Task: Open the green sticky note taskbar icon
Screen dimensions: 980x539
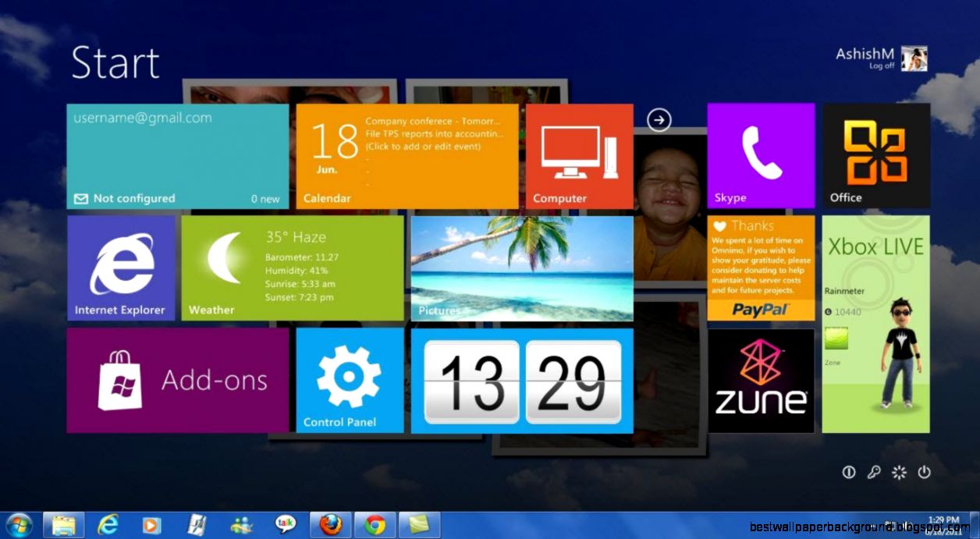Action: coord(420,525)
